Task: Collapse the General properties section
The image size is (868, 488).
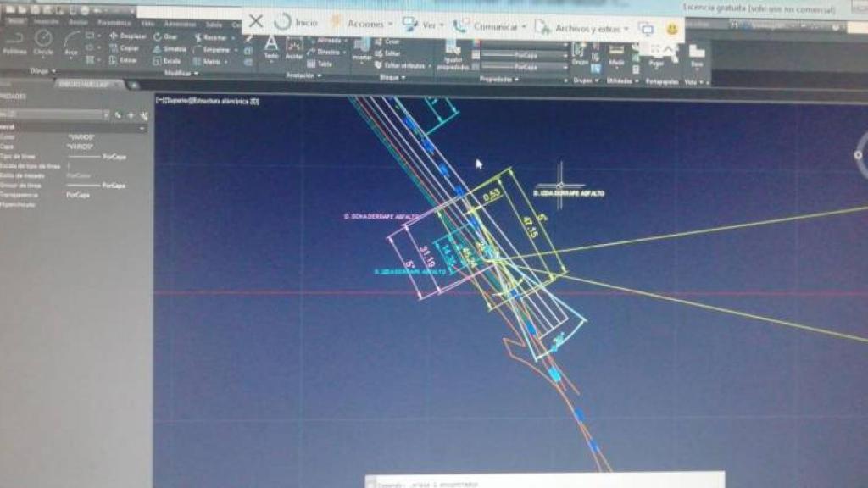Action: click(142, 128)
